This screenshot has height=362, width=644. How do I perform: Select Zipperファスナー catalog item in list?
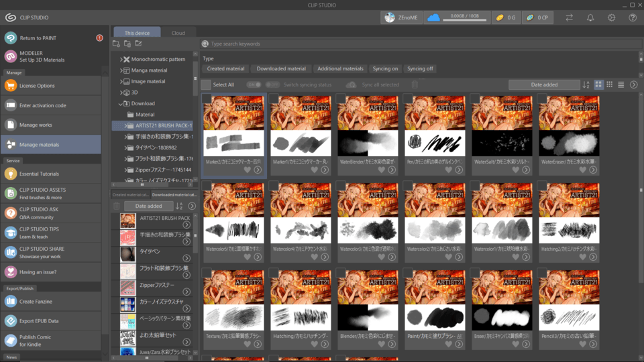click(x=152, y=288)
